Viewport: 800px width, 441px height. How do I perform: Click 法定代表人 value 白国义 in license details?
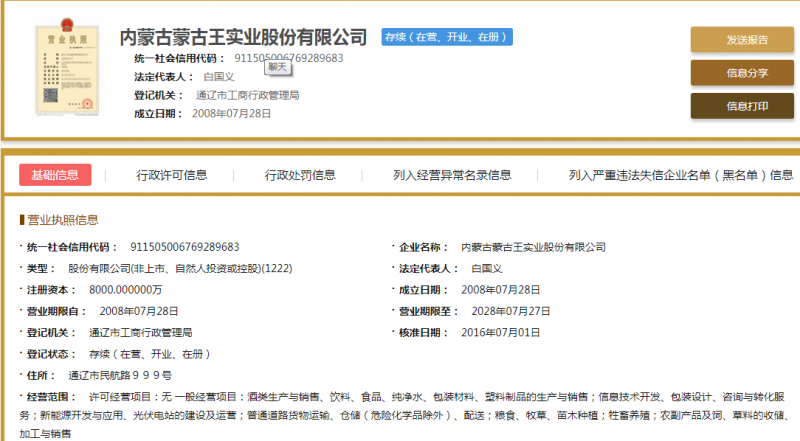click(487, 268)
